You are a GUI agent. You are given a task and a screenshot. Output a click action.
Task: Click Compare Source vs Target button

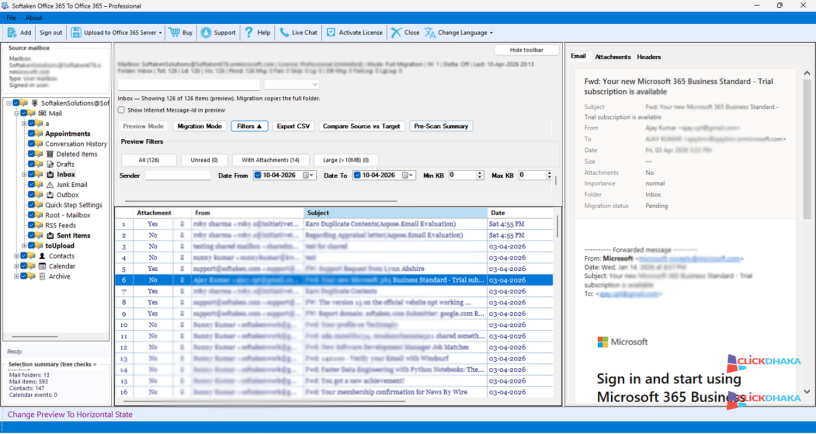click(362, 126)
